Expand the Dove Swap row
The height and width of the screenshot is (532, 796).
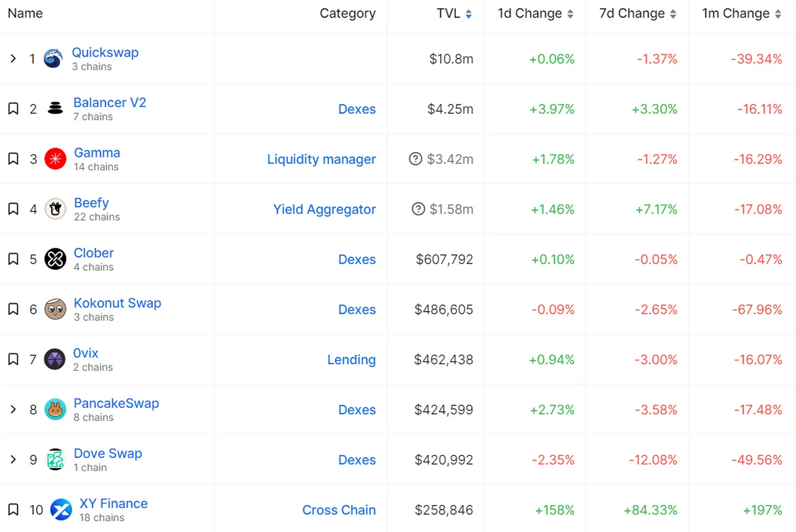pyautogui.click(x=13, y=460)
